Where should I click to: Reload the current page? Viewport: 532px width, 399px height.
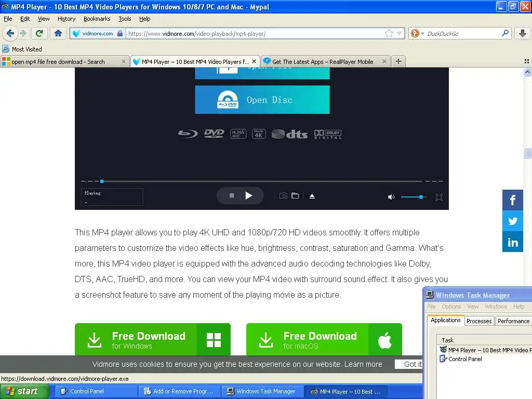pos(39,33)
